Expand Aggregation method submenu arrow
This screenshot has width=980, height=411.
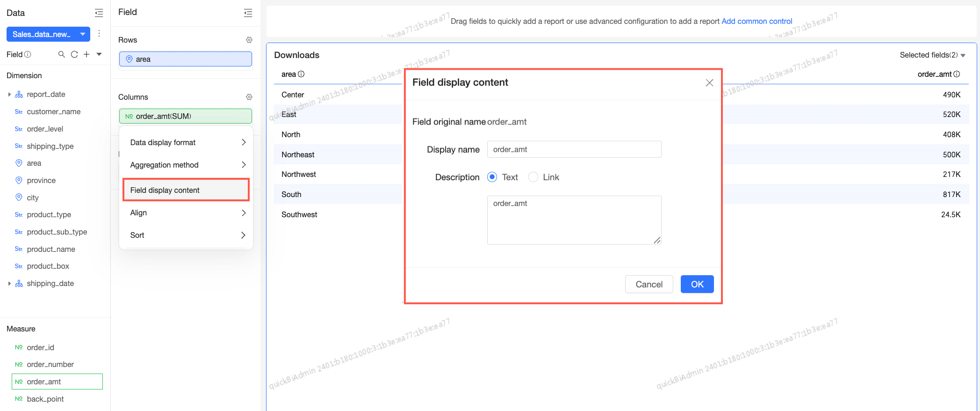tap(244, 165)
